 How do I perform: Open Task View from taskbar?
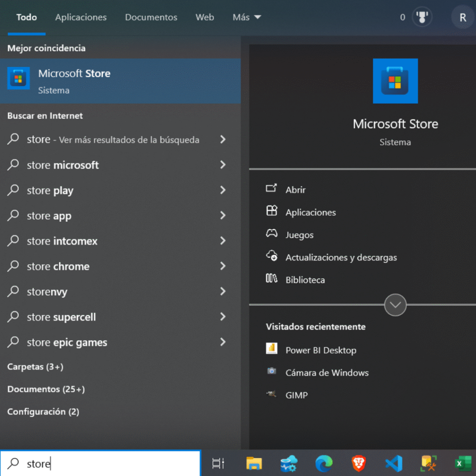[x=218, y=463]
